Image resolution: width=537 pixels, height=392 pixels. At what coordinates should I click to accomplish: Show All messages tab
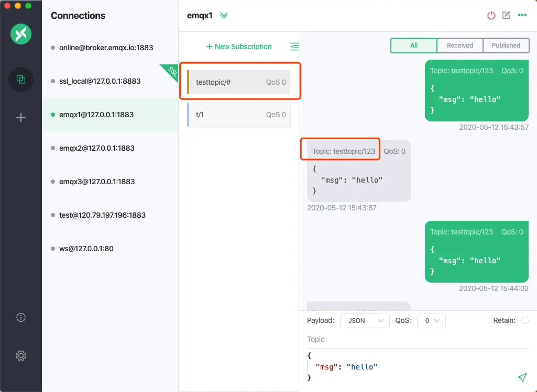[x=413, y=46]
